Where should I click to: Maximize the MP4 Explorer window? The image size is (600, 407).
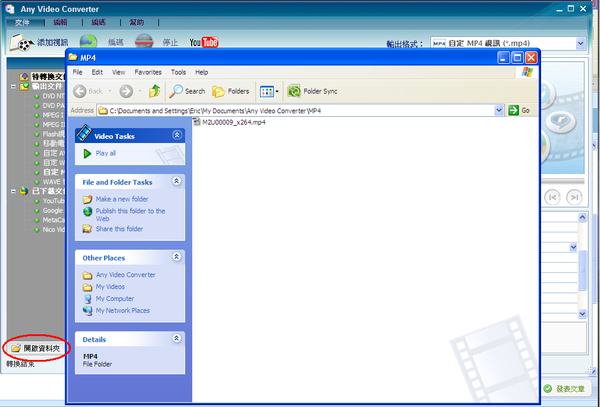point(517,58)
